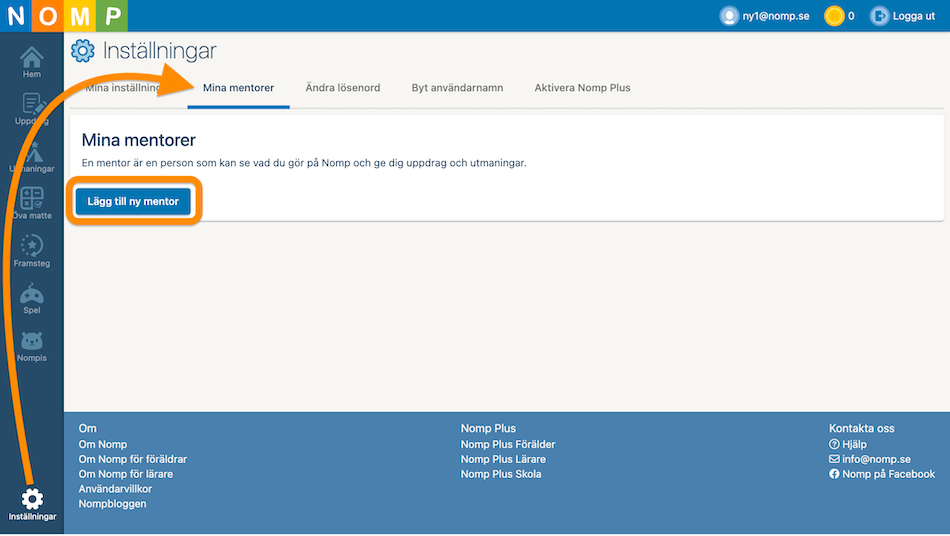Click the Facebook icon in footer
Viewport: 950px width, 536px height.
[x=834, y=474]
